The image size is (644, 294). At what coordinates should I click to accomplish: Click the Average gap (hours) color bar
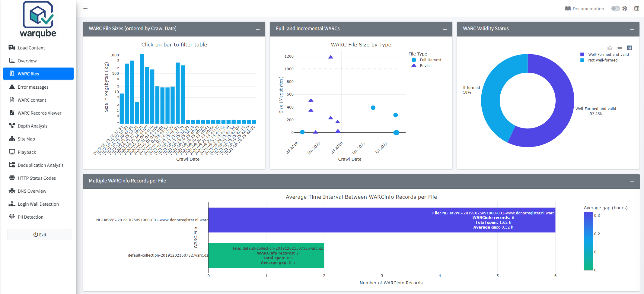pos(588,241)
